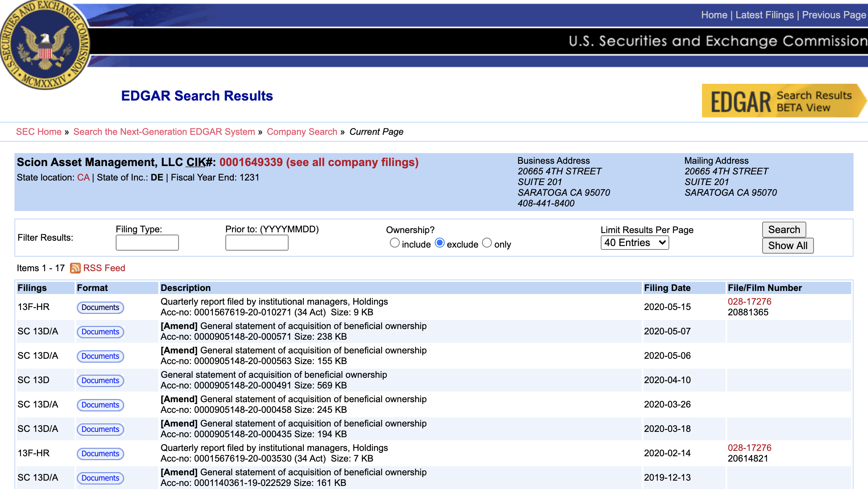Click the SEC seal logo
The height and width of the screenshot is (489, 868).
[45, 44]
